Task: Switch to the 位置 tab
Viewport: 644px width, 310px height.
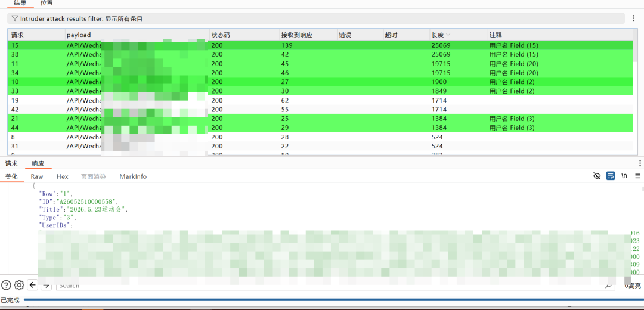Action: click(47, 3)
